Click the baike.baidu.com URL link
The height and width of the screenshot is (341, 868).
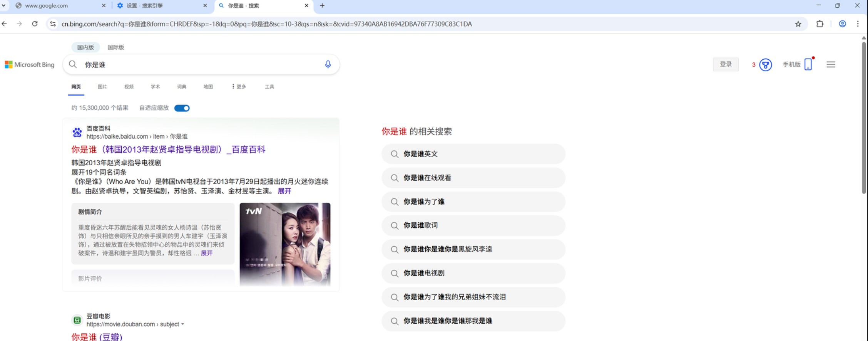[x=137, y=136]
